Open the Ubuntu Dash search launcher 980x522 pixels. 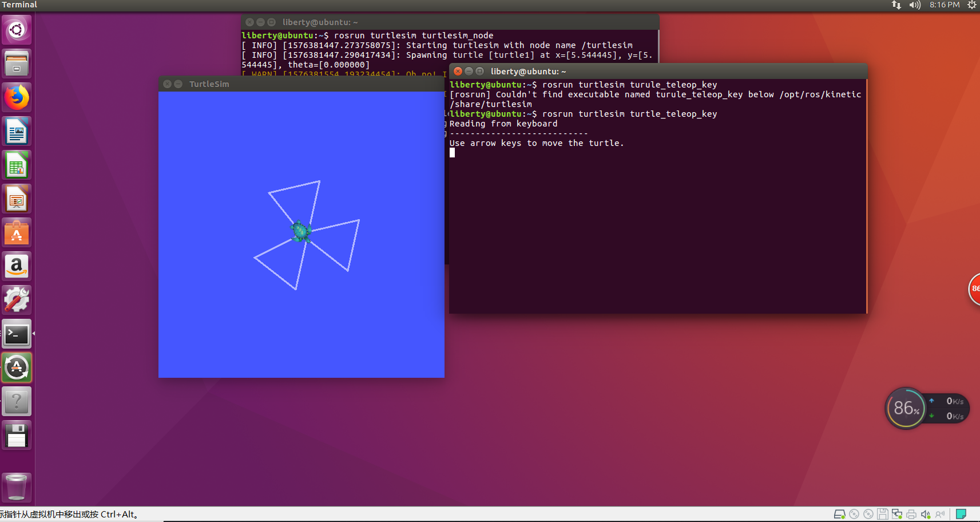(x=17, y=29)
